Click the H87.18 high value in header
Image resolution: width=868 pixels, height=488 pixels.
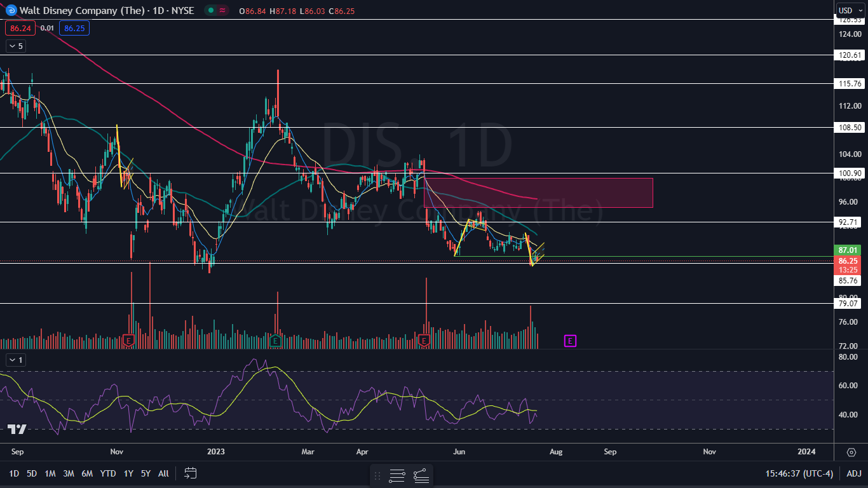pyautogui.click(x=281, y=10)
